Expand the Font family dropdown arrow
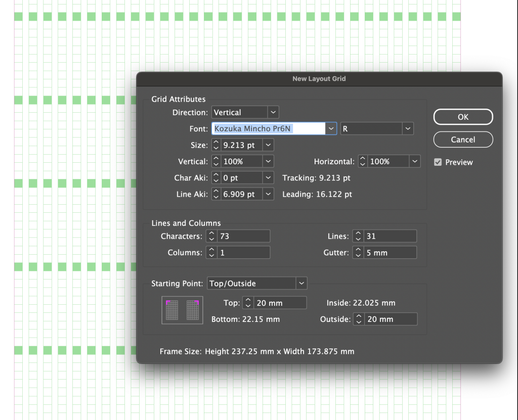The height and width of the screenshot is (420, 518). pyautogui.click(x=331, y=129)
